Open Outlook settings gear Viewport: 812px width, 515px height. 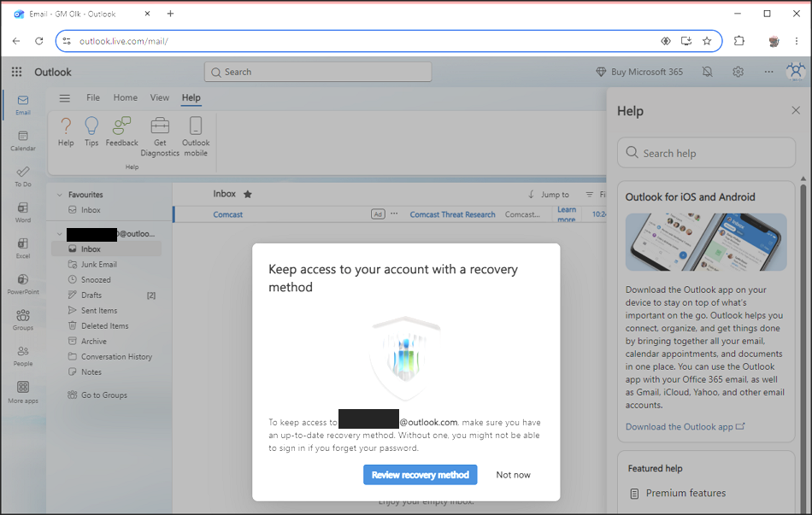click(738, 72)
